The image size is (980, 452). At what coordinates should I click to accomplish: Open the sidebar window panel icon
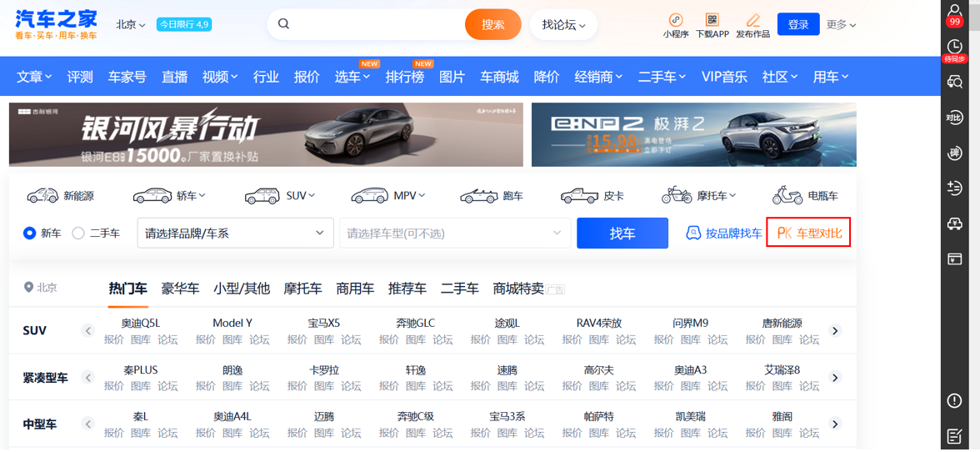(x=954, y=259)
